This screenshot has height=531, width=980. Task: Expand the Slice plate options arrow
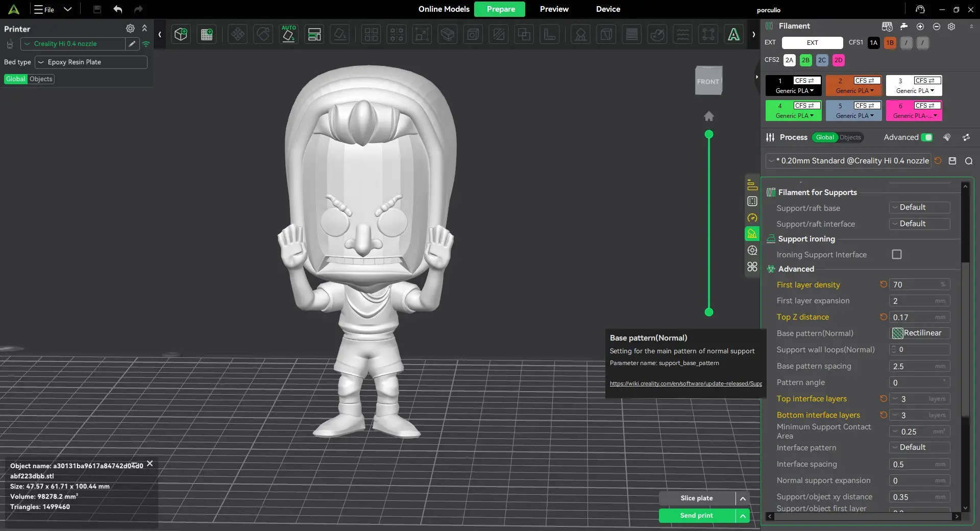[x=743, y=498]
